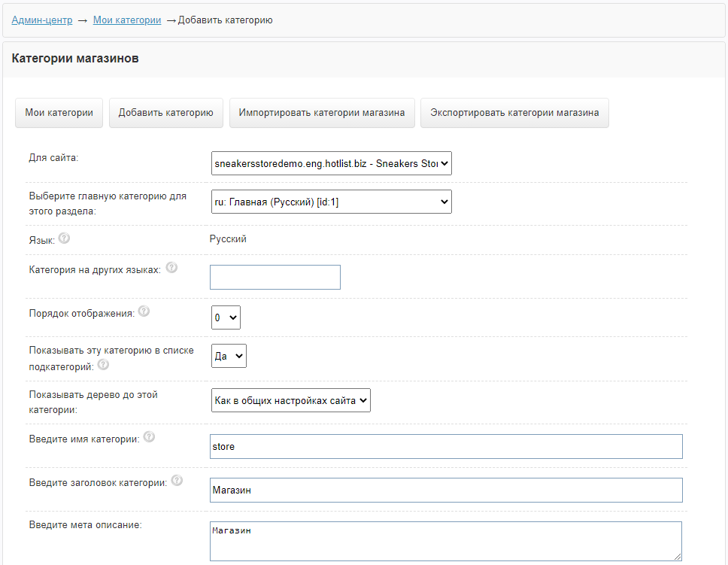The width and height of the screenshot is (728, 565).
Task: Click help icon near списке подкатегорий label
Action: pos(103,365)
